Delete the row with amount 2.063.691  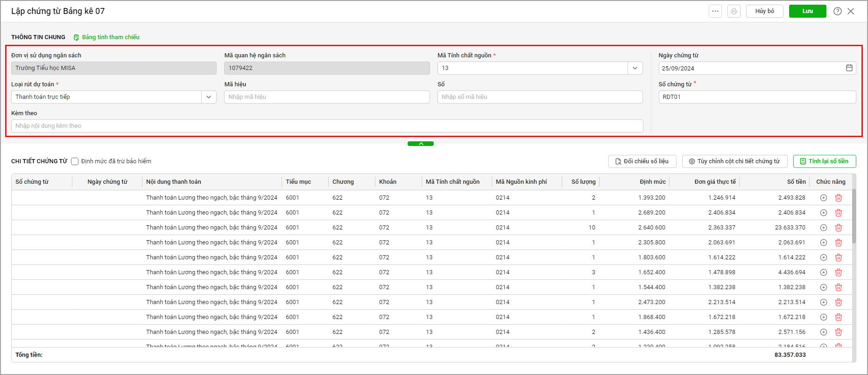coord(839,243)
